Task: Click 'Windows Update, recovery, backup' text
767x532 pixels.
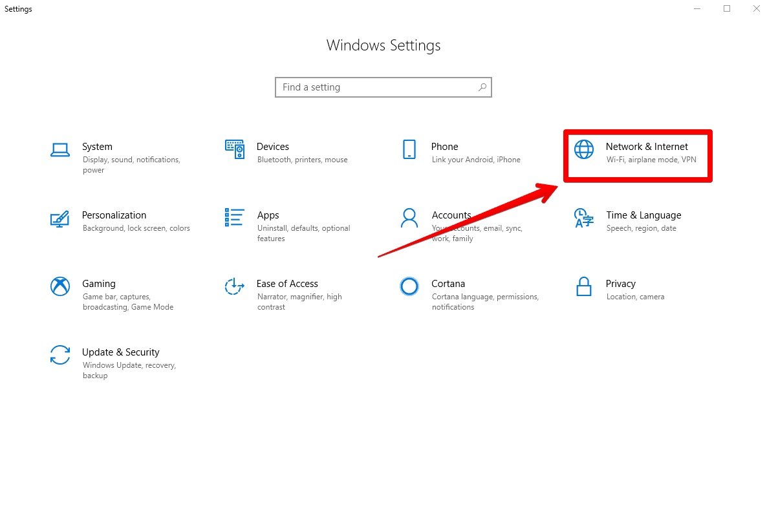Action: pos(129,370)
